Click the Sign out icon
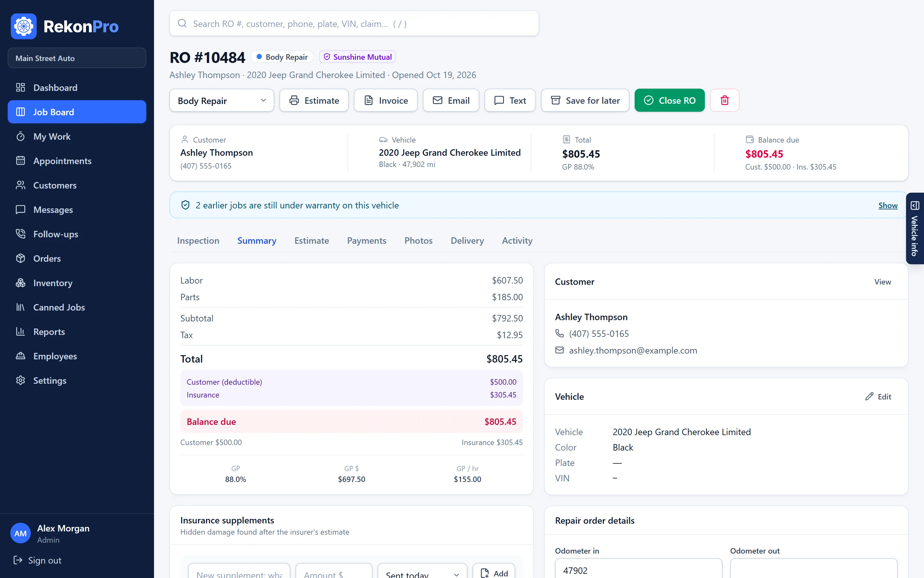924x578 pixels. point(18,560)
